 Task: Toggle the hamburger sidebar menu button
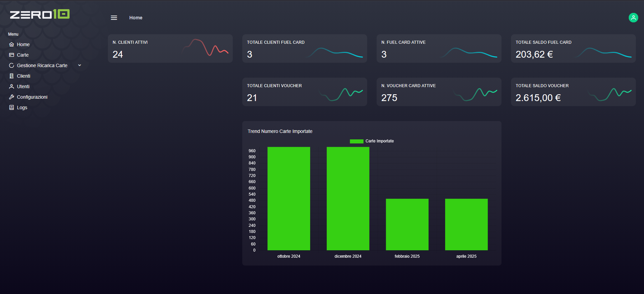tap(114, 18)
